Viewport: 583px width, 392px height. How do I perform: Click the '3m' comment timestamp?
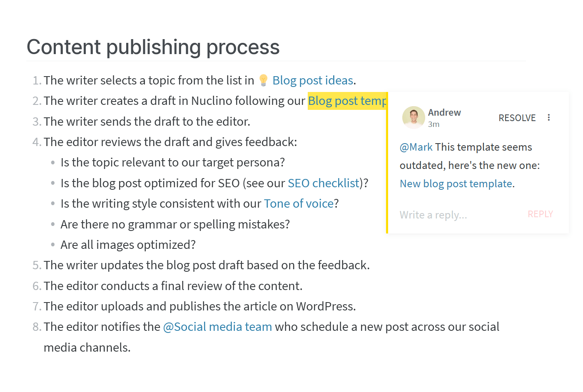click(434, 124)
